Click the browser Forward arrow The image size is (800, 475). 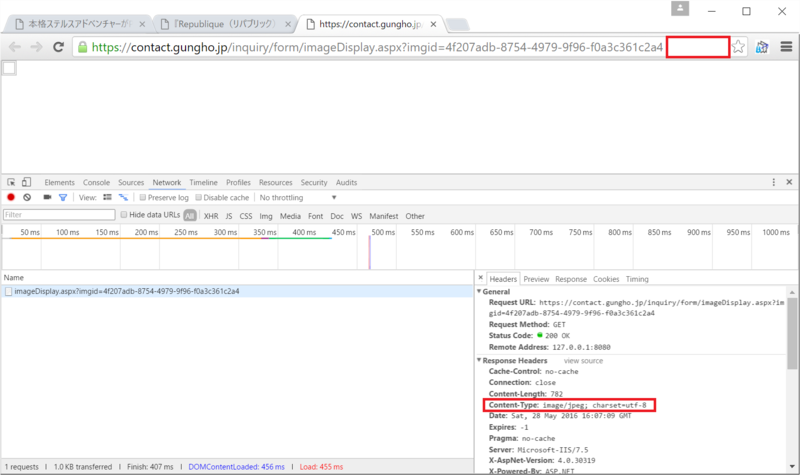[x=36, y=47]
